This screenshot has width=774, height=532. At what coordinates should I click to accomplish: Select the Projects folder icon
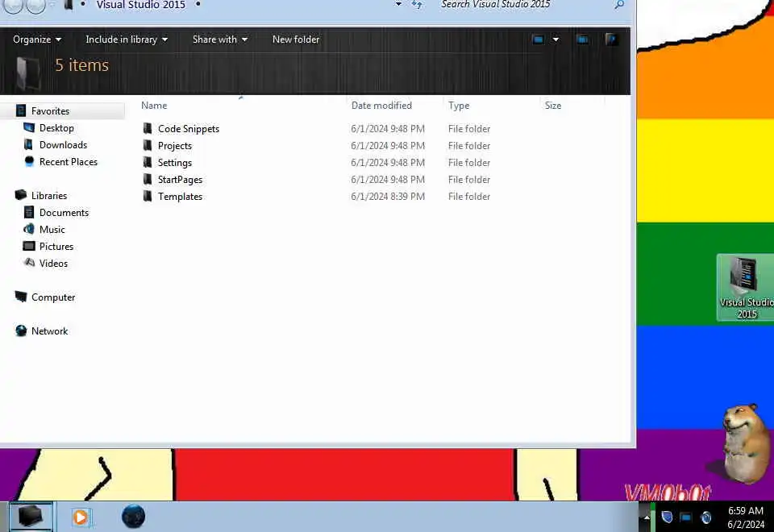[x=147, y=146]
